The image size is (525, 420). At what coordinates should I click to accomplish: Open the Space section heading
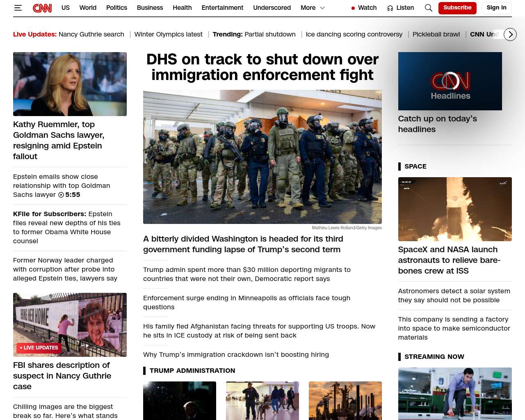tap(415, 167)
